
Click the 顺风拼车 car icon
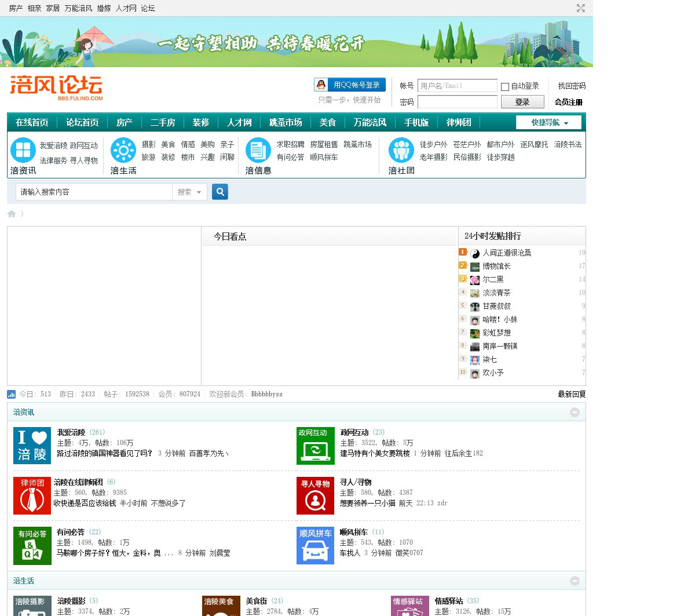(x=315, y=545)
